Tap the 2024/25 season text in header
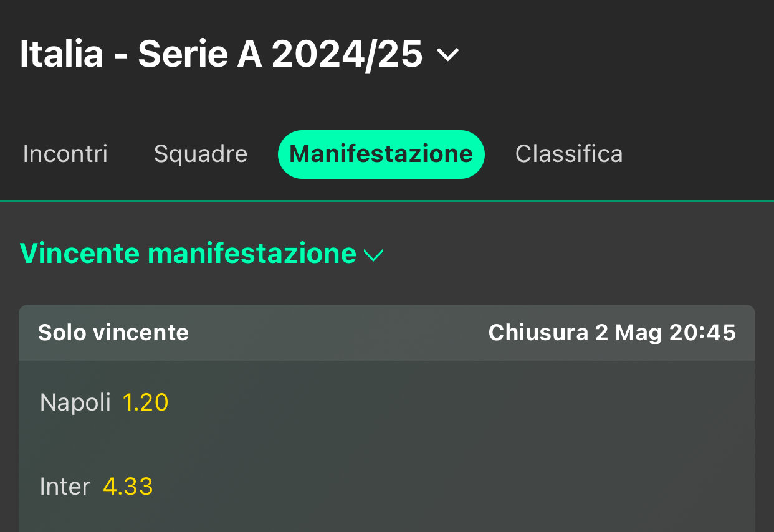Viewport: 774px width, 532px height. pos(347,55)
